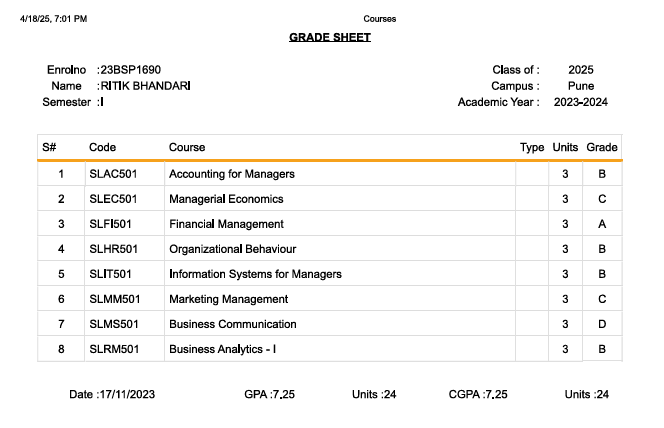Viewport: 664px width, 428px height.
Task: Select the Financial Management course name
Action: (227, 224)
